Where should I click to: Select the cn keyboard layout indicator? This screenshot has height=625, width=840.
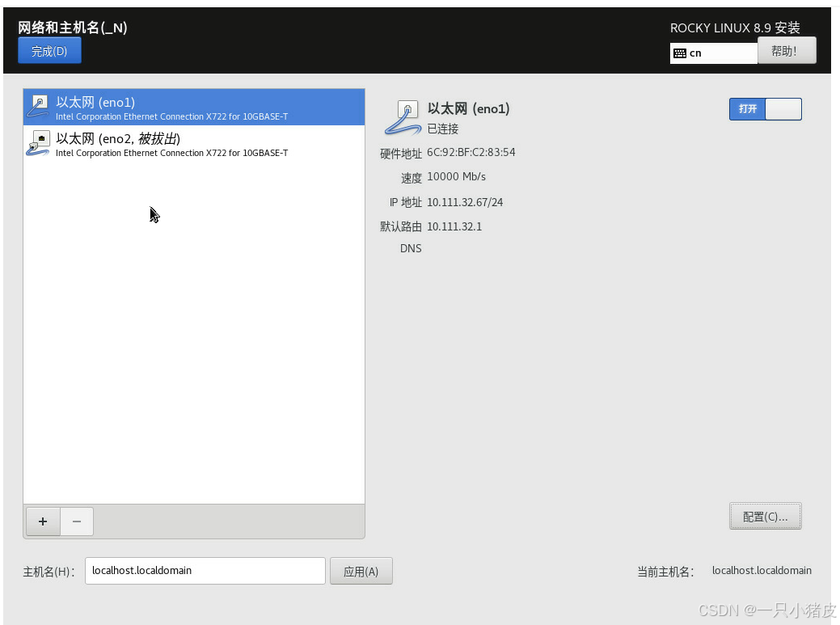pyautogui.click(x=713, y=53)
